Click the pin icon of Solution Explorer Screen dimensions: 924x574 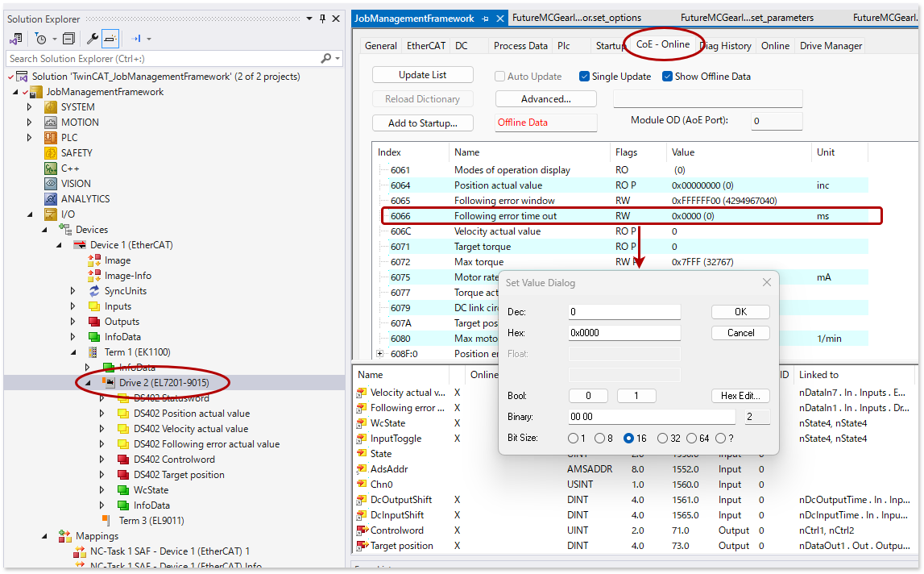click(322, 19)
